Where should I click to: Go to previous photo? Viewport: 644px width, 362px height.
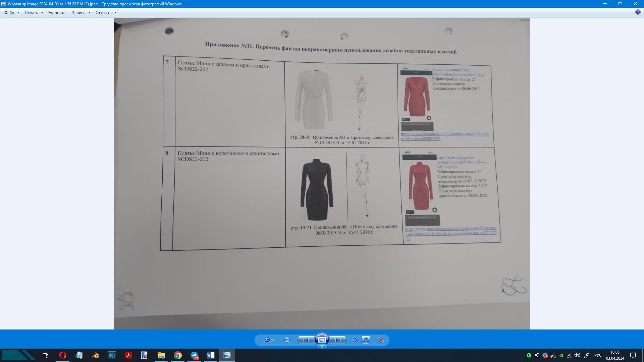306,340
